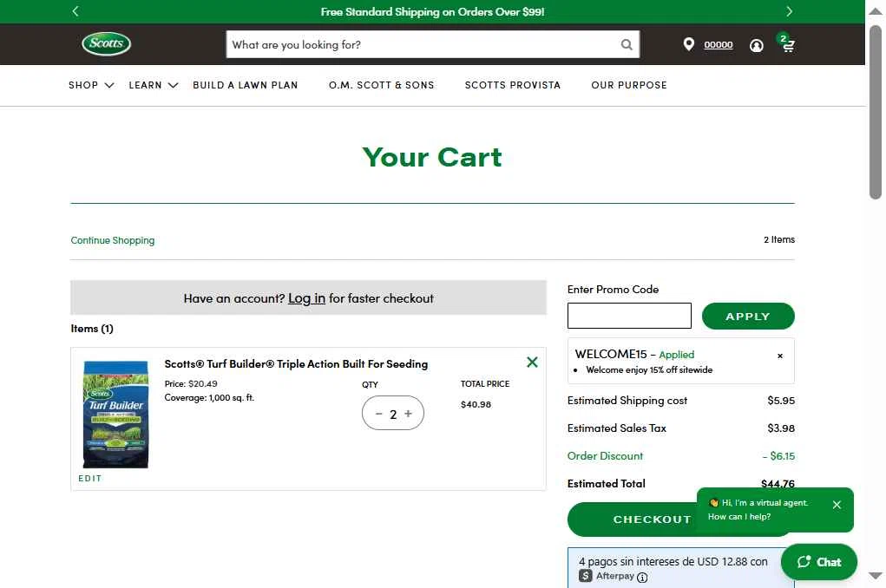Show previous promo banner message
This screenshot has height=588, width=886.
tap(75, 10)
